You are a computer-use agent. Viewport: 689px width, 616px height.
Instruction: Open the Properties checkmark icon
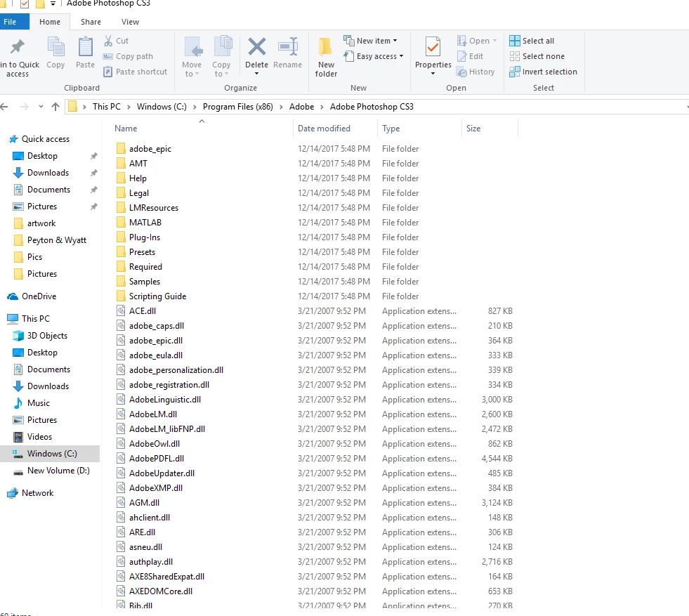coord(433,47)
